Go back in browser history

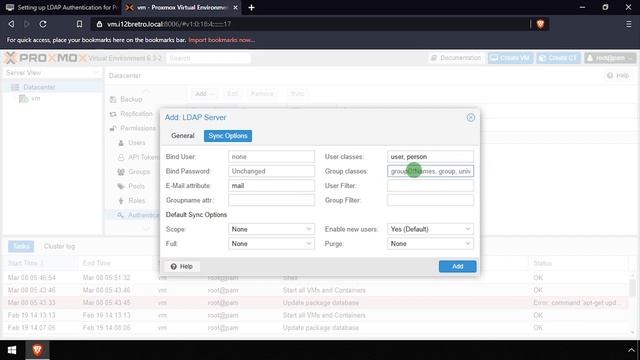click(x=11, y=24)
